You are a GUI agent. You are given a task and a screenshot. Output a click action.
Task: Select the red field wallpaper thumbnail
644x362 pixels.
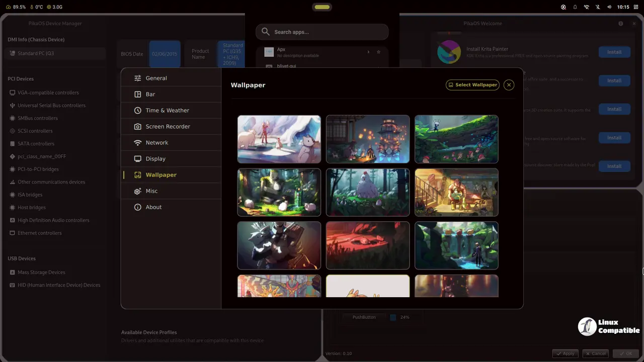(367, 246)
